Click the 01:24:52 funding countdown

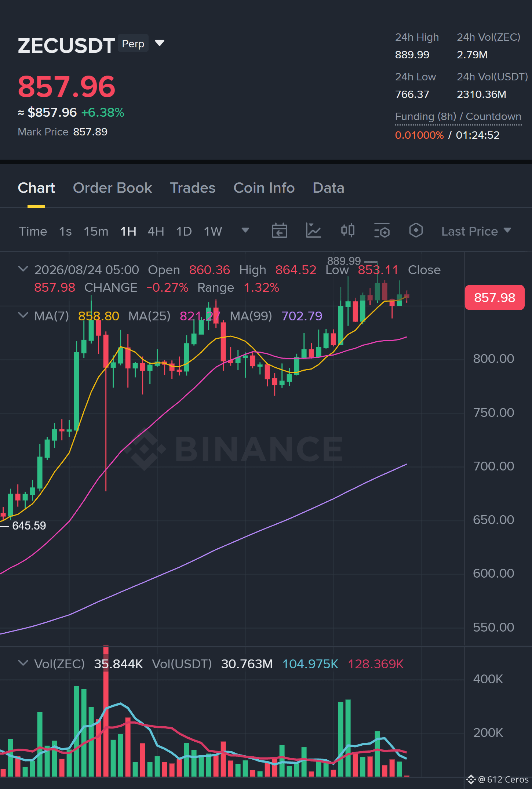pos(478,135)
